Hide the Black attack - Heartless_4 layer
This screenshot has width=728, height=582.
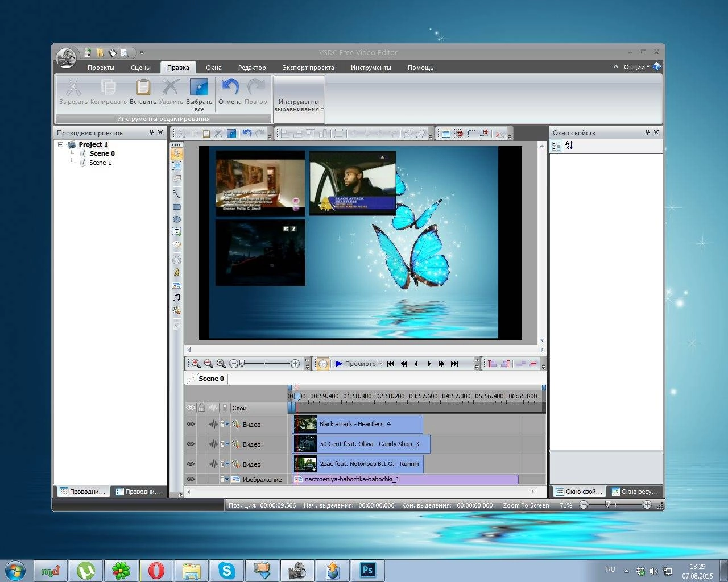point(191,424)
